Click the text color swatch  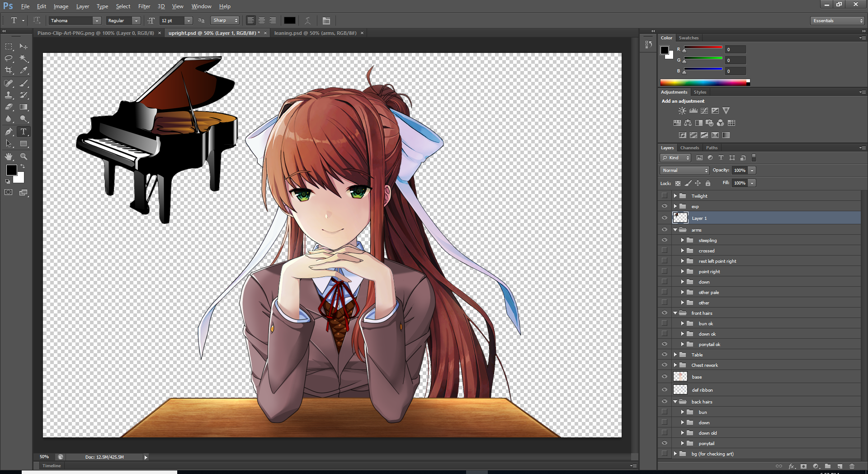290,20
